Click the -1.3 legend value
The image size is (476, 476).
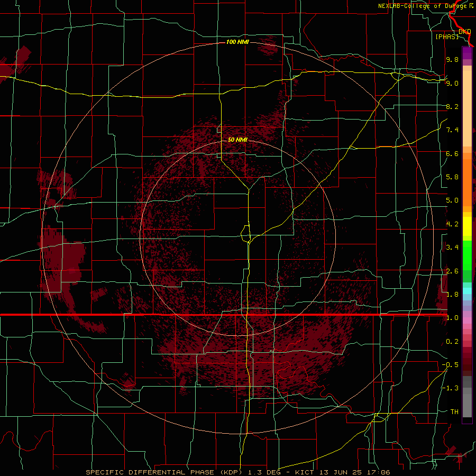tap(450, 388)
